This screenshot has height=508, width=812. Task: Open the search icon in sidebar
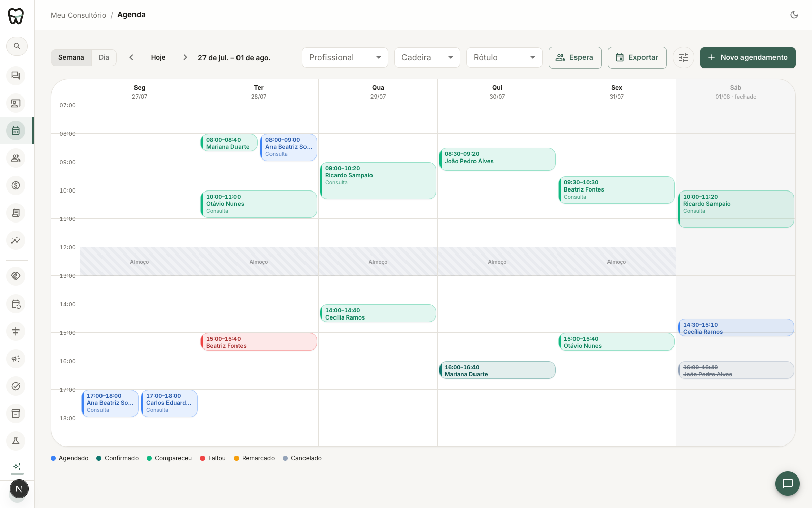pyautogui.click(x=17, y=46)
